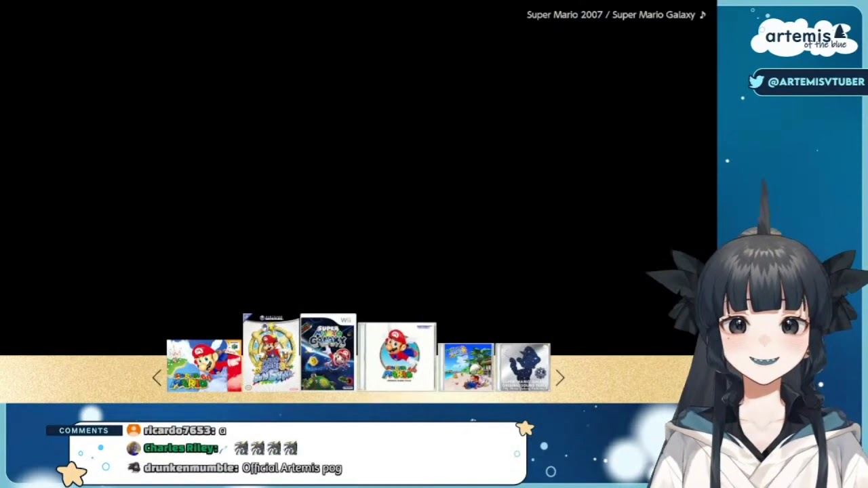
Task: Click the ricardo7653 user avatar
Action: point(134,430)
